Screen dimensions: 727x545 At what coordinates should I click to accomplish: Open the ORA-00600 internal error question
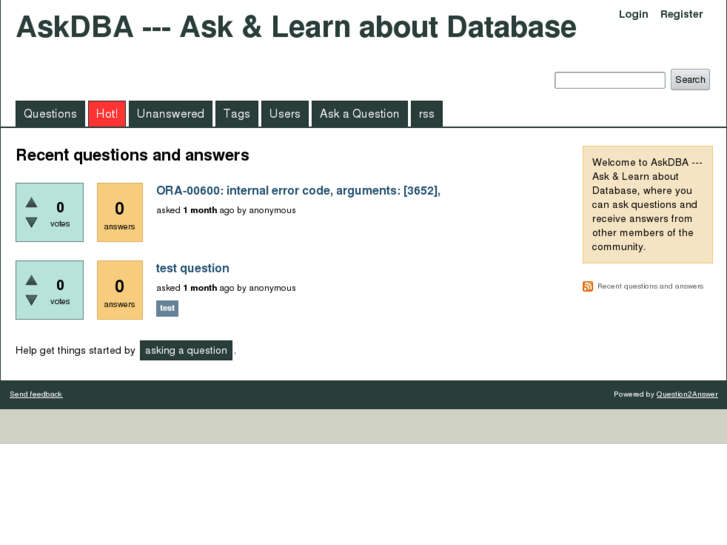click(x=298, y=191)
